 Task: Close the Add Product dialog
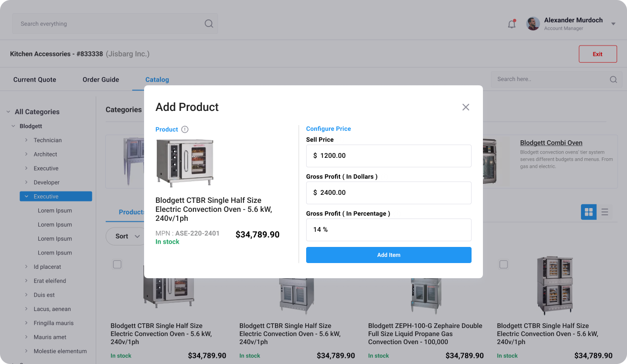click(x=466, y=107)
